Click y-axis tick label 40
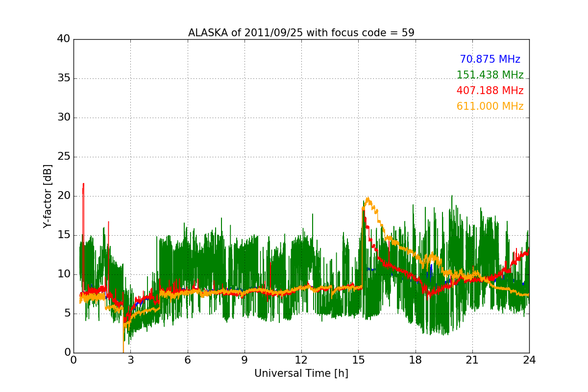This screenshot has height=392, width=588. pyautogui.click(x=64, y=39)
